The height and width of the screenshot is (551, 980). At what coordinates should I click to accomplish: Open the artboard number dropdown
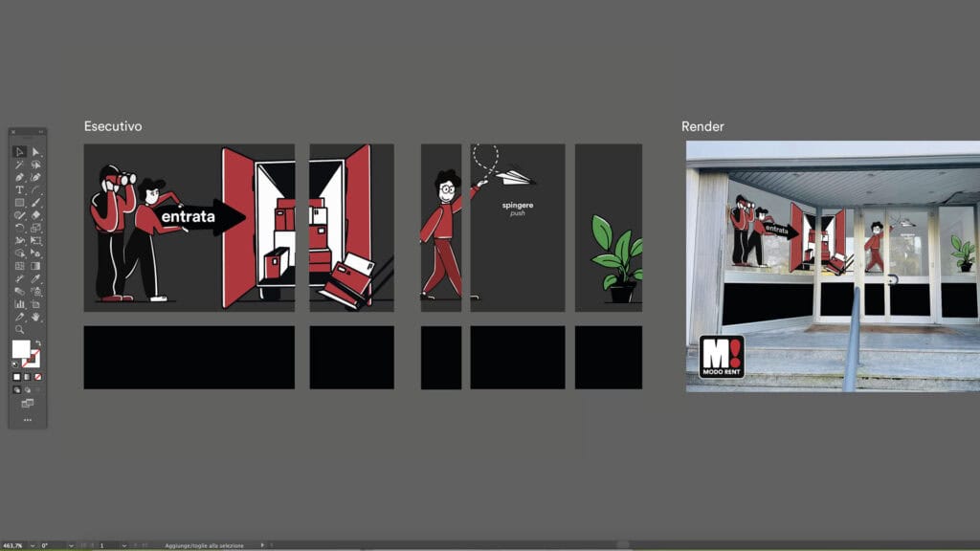123,545
